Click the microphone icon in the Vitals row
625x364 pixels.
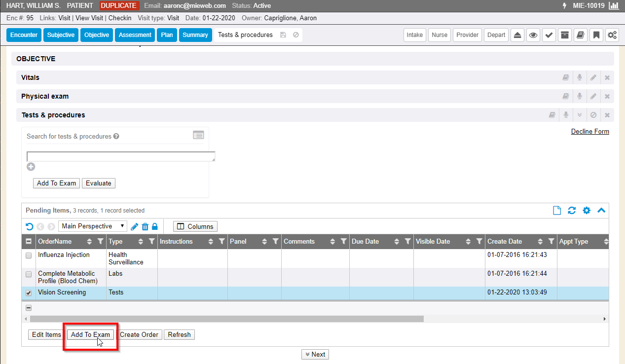pyautogui.click(x=580, y=77)
